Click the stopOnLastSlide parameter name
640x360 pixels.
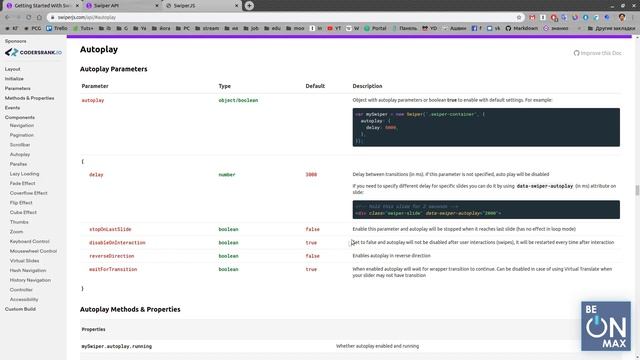click(110, 229)
